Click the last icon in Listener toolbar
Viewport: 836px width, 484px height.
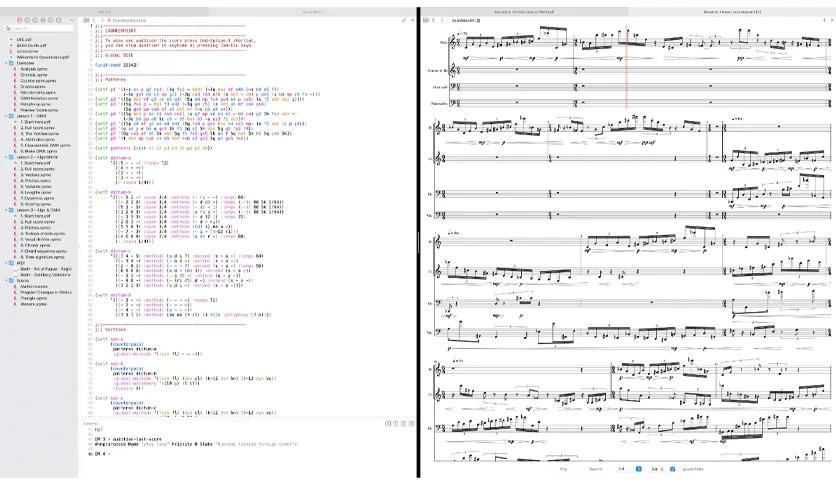tap(411, 424)
